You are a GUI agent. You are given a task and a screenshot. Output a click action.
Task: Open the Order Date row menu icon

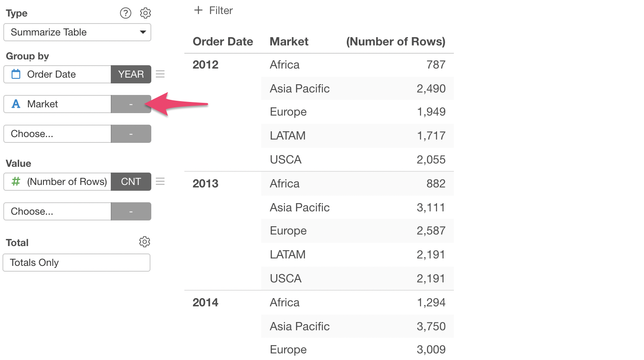160,74
